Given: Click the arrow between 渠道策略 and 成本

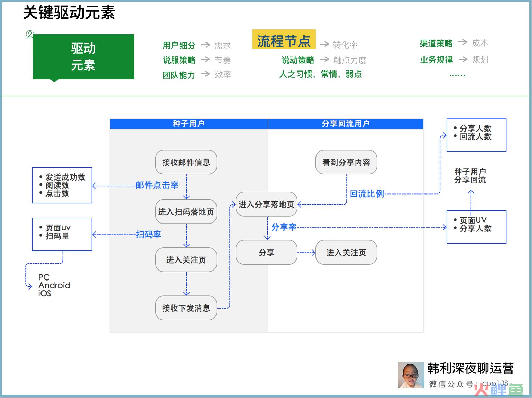Looking at the screenshot, I should (x=462, y=42).
